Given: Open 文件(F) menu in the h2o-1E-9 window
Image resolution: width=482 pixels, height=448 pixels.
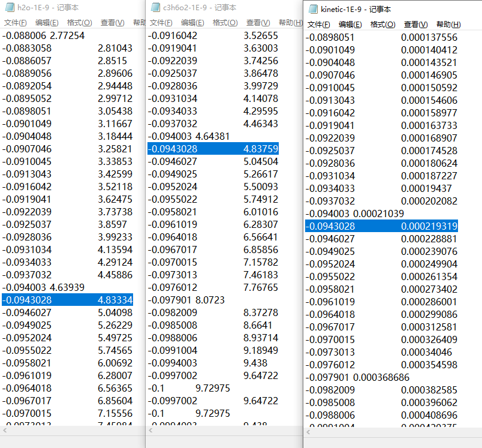Looking at the screenshot, I should [x=15, y=23].
